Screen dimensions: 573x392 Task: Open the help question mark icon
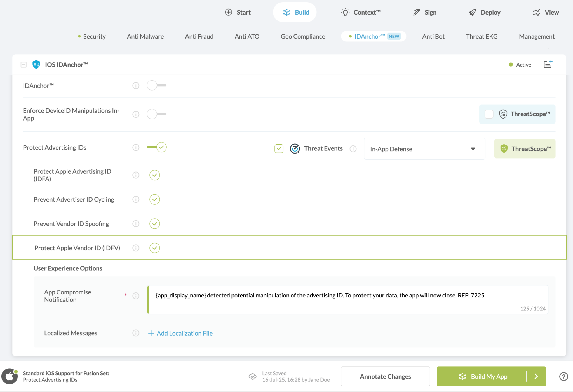point(564,376)
